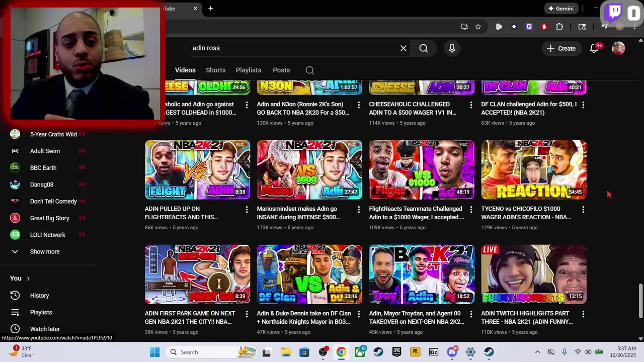Click the red hand ad-blocker extension
Screen dimensions: 644x362
point(544,27)
